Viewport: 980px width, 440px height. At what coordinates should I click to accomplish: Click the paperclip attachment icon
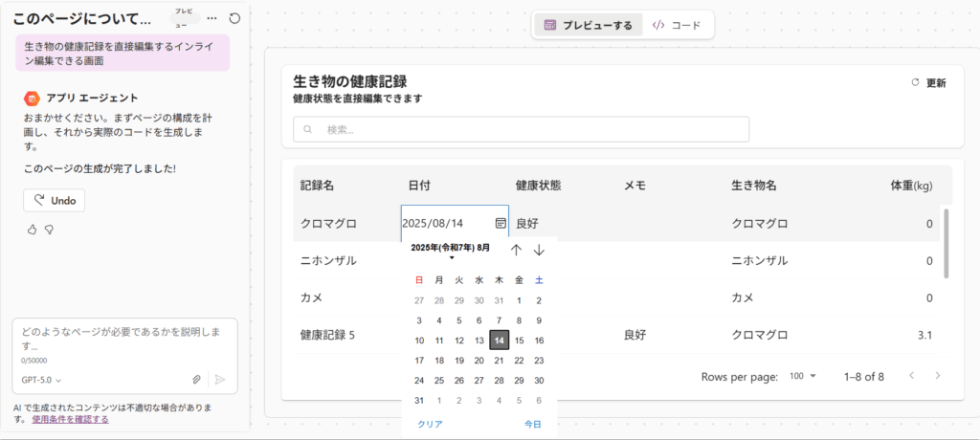tap(196, 380)
